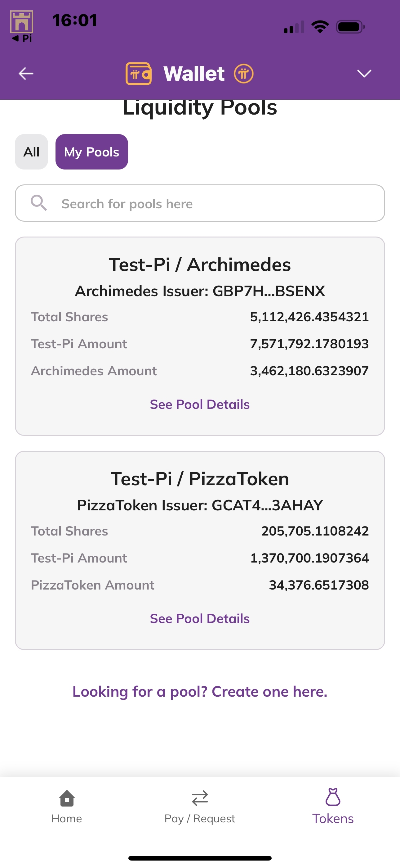This screenshot has width=400, height=868.
Task: Tap the search magnifier icon
Action: pyautogui.click(x=39, y=203)
